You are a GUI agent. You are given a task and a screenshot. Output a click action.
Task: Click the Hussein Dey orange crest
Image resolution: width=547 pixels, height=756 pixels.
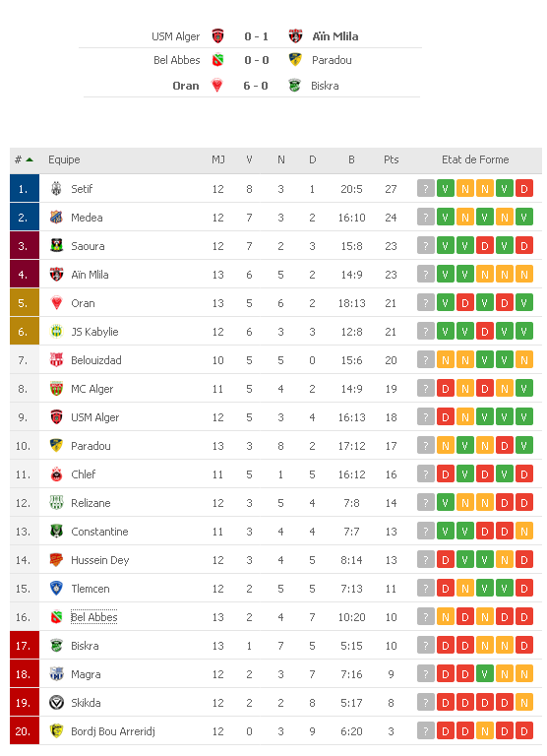coord(56,560)
